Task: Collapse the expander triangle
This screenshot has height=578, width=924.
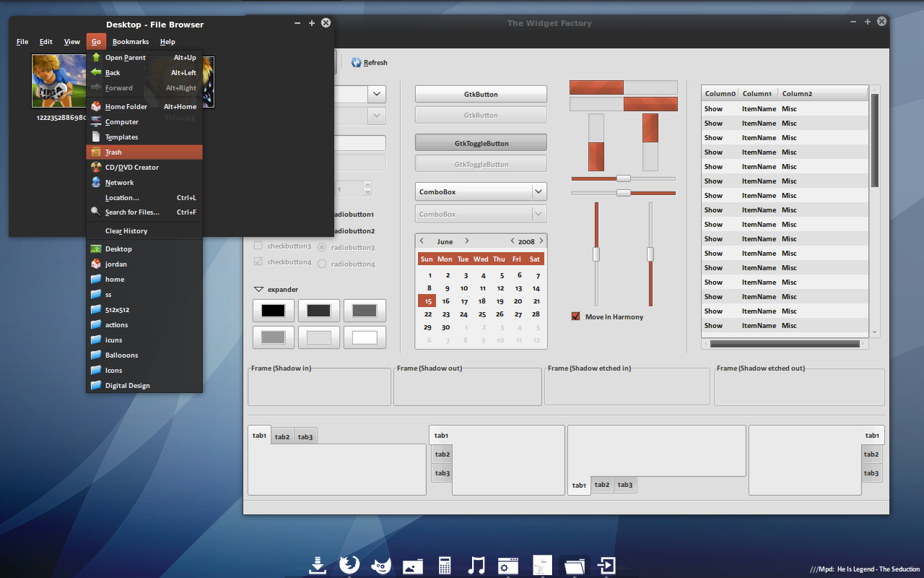Action: coord(258,289)
